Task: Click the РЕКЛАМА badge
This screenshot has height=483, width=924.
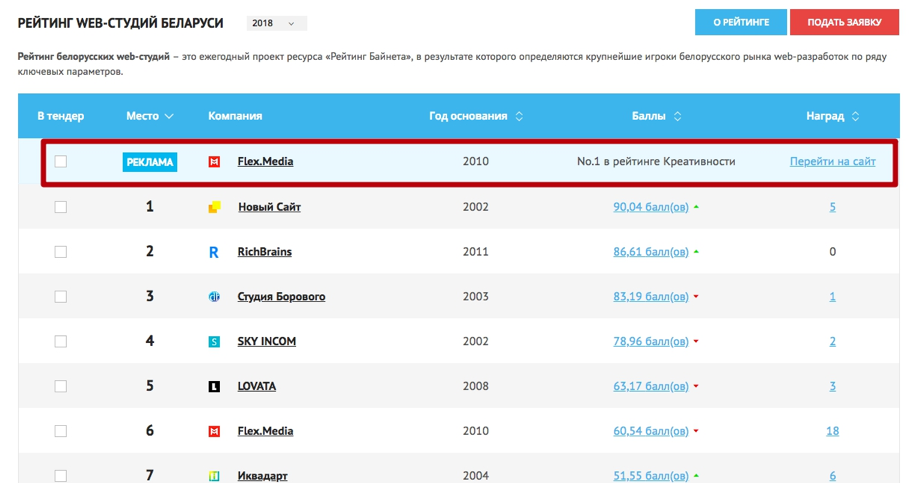Action: coord(150,162)
